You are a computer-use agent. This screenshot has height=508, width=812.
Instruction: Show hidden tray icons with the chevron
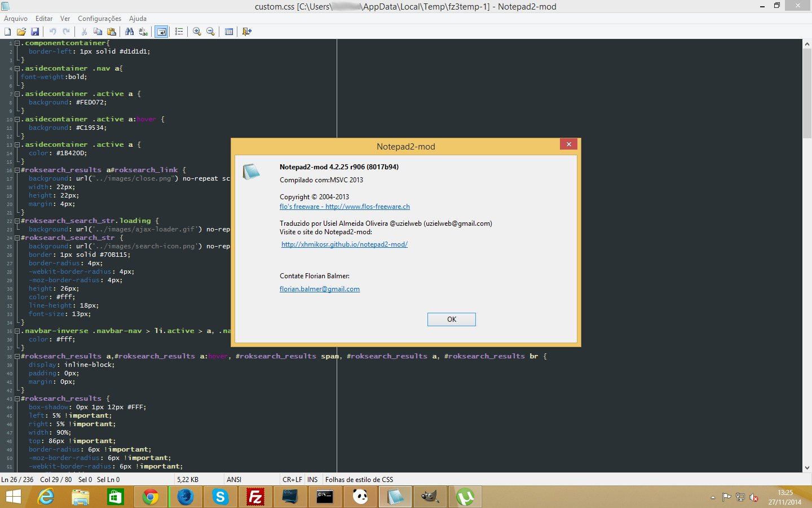712,497
